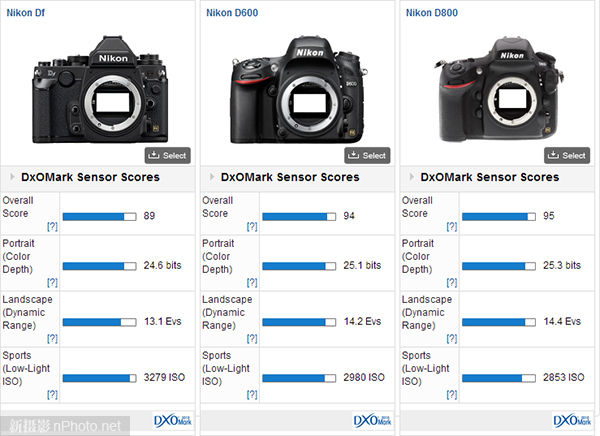
Task: Click the DxOMark logo under Nikon Df
Action: (173, 421)
